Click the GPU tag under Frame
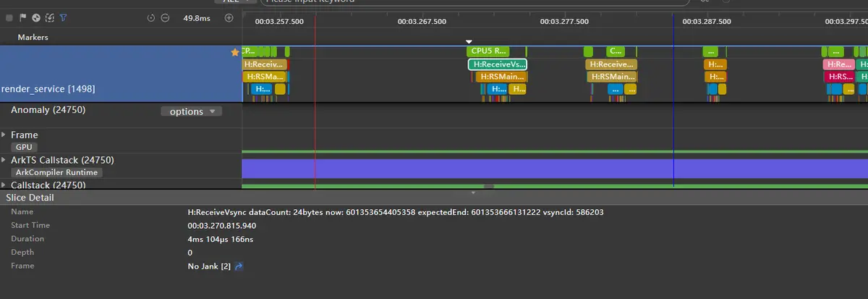Image resolution: width=868 pixels, height=299 pixels. 25,146
